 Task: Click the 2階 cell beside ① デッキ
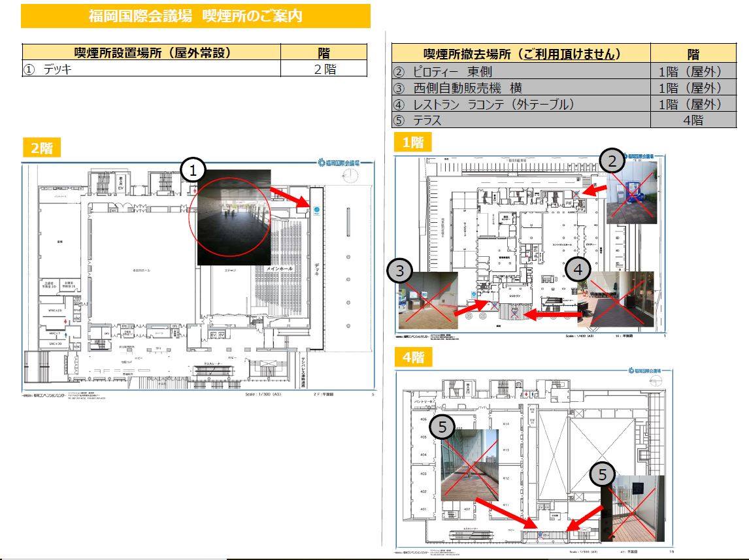click(x=324, y=69)
